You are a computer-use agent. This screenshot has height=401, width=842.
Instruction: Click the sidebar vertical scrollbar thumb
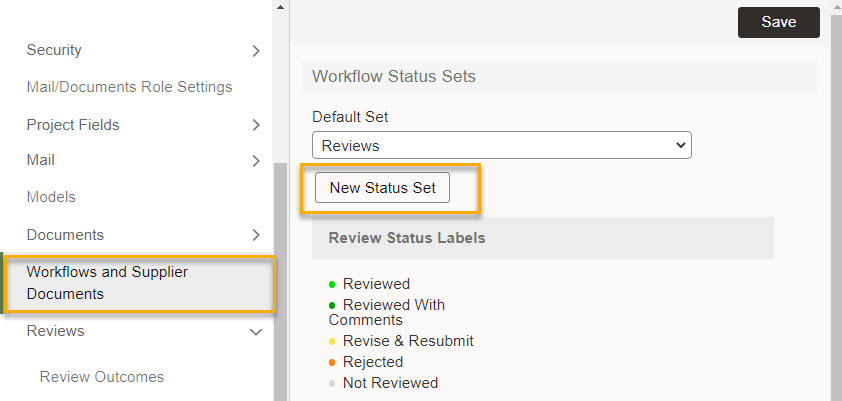[x=281, y=281]
